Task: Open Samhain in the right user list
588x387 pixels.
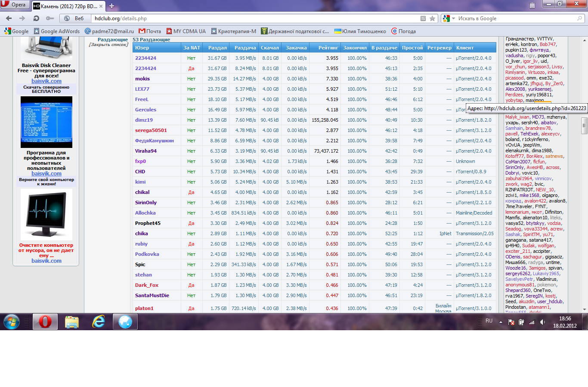Action: (514, 128)
